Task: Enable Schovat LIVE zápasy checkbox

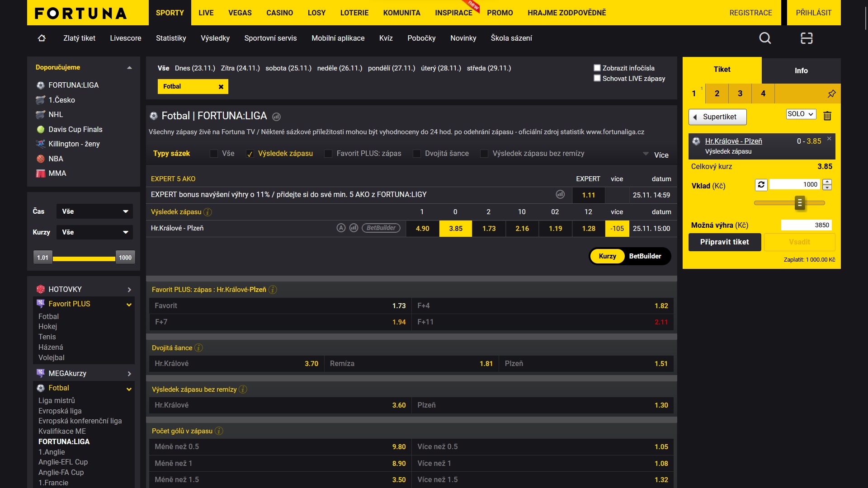Action: (x=597, y=78)
